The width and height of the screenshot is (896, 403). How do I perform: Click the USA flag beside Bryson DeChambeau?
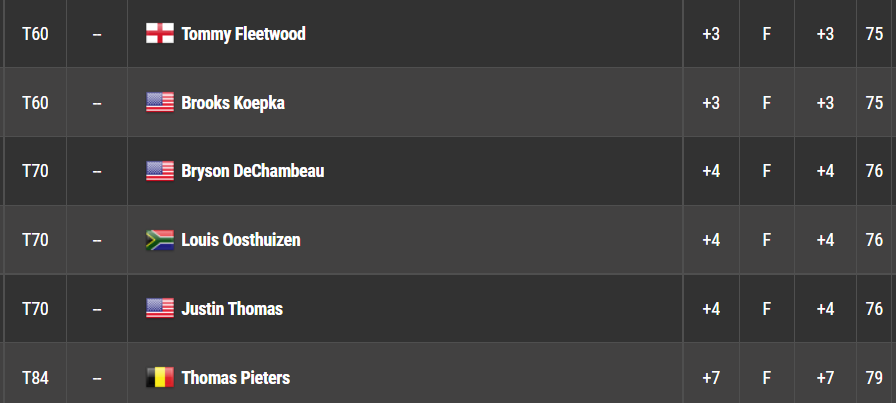(160, 171)
